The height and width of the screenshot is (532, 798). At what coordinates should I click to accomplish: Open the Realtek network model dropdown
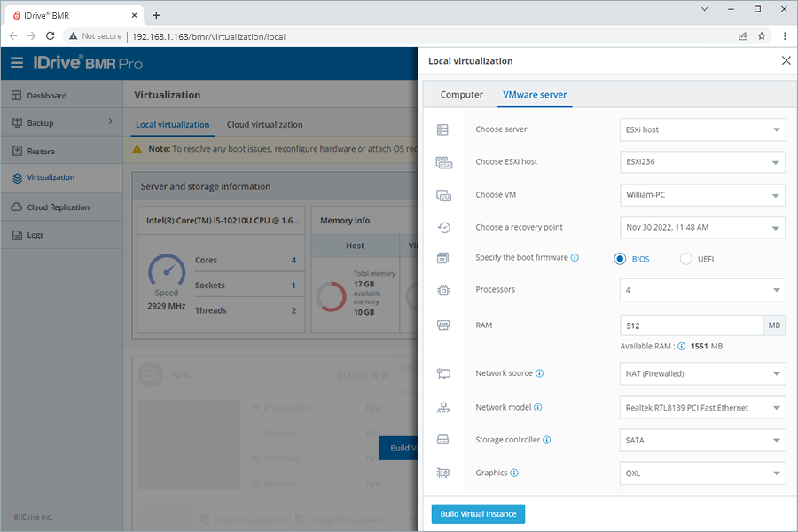(x=702, y=407)
